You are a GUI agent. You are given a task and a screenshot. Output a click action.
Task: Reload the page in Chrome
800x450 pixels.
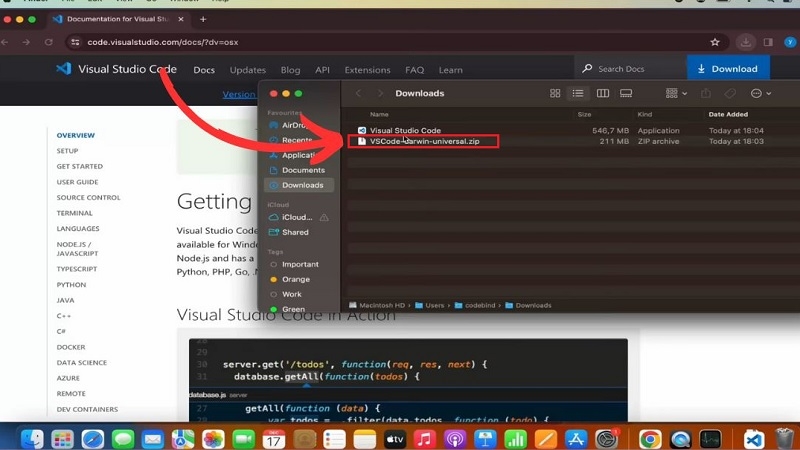[48, 42]
